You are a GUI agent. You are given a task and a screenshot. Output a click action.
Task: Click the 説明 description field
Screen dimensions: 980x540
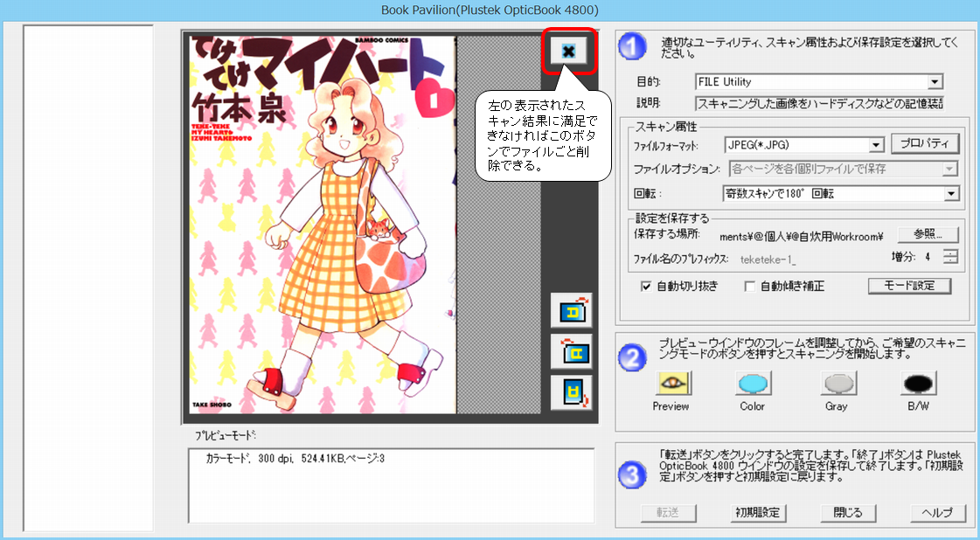(x=819, y=103)
